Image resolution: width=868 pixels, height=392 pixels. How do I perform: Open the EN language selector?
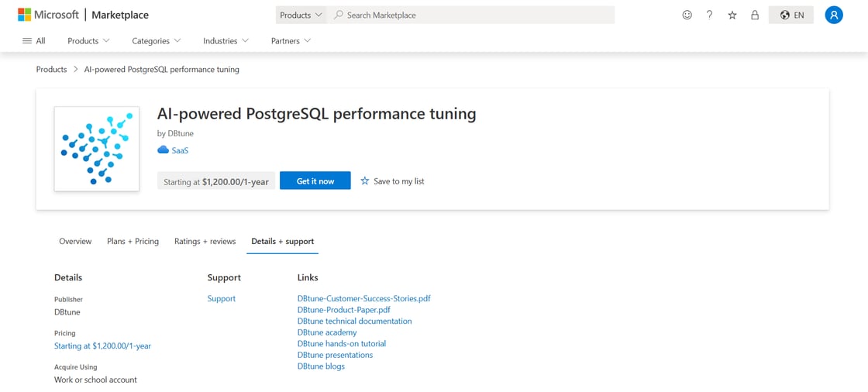[x=791, y=15]
